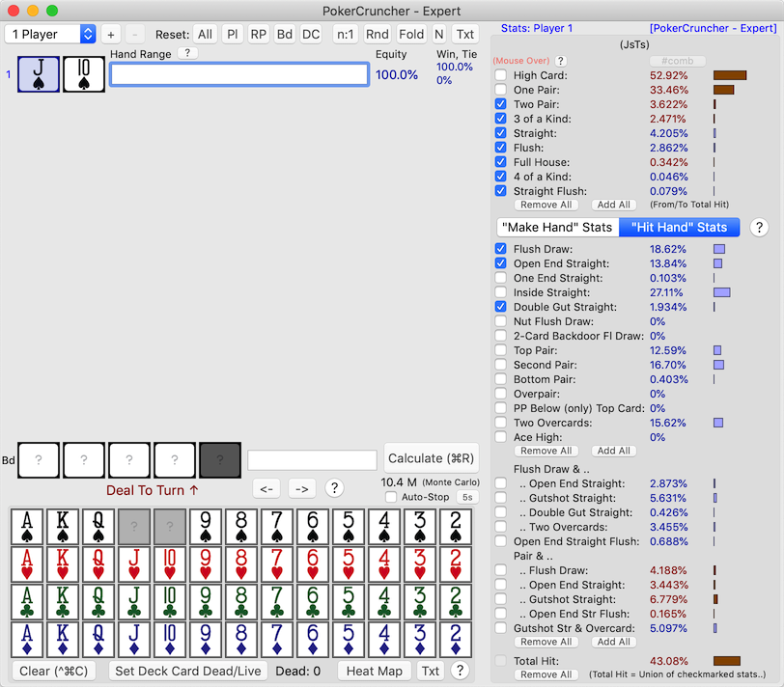Select the first board card slot
784x687 pixels.
(39, 459)
